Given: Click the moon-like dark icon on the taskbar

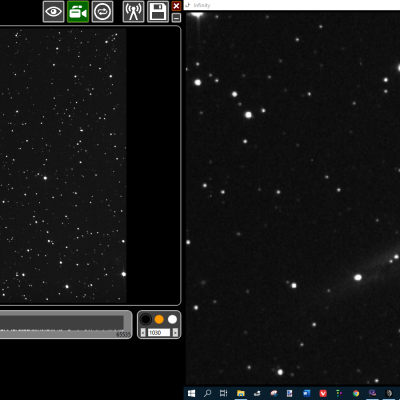Looking at the screenshot, I should (389, 393).
